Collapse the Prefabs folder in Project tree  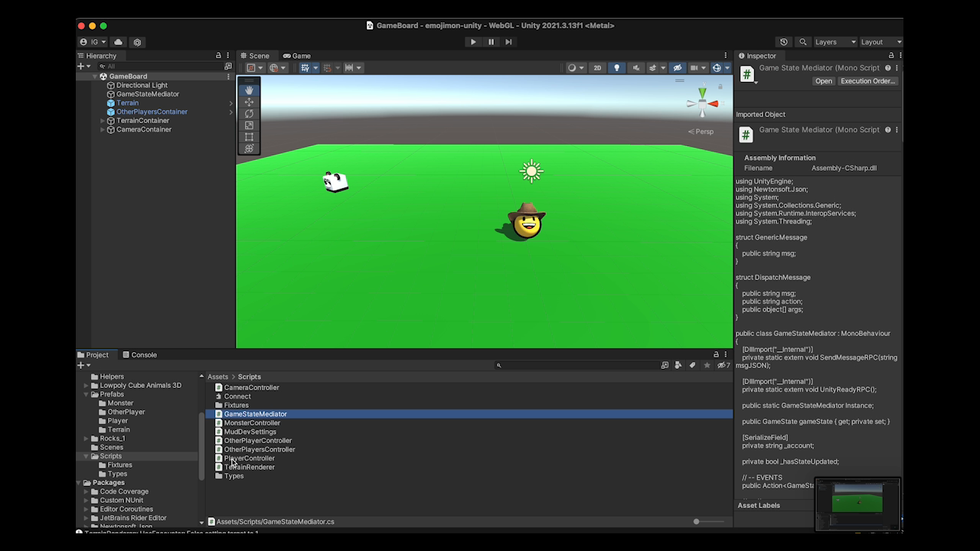tap(87, 395)
